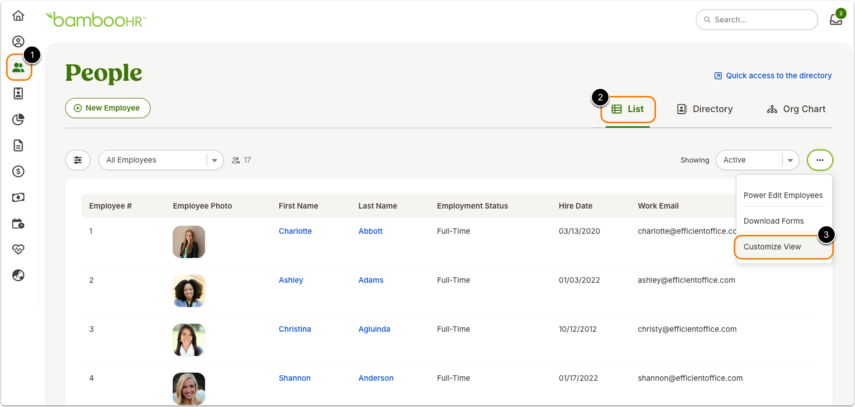This screenshot has height=407, width=855.
Task: Open the inbox notifications icon
Action: [836, 19]
